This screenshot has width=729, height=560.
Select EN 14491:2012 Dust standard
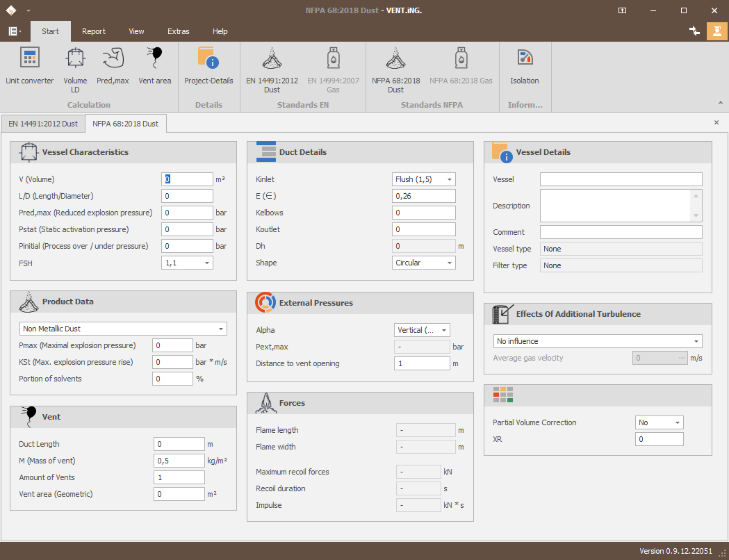272,70
